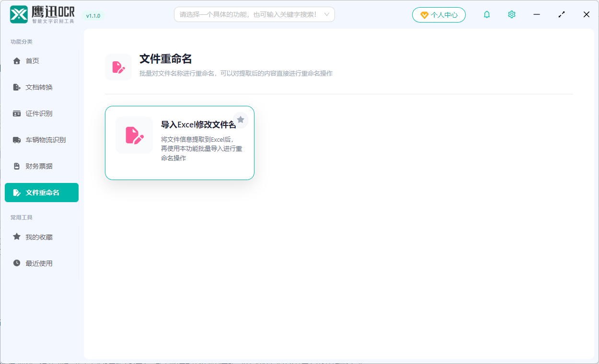This screenshot has height=364, width=599.
Task: Toggle favorite star on the Excel rename card
Action: coord(241,120)
